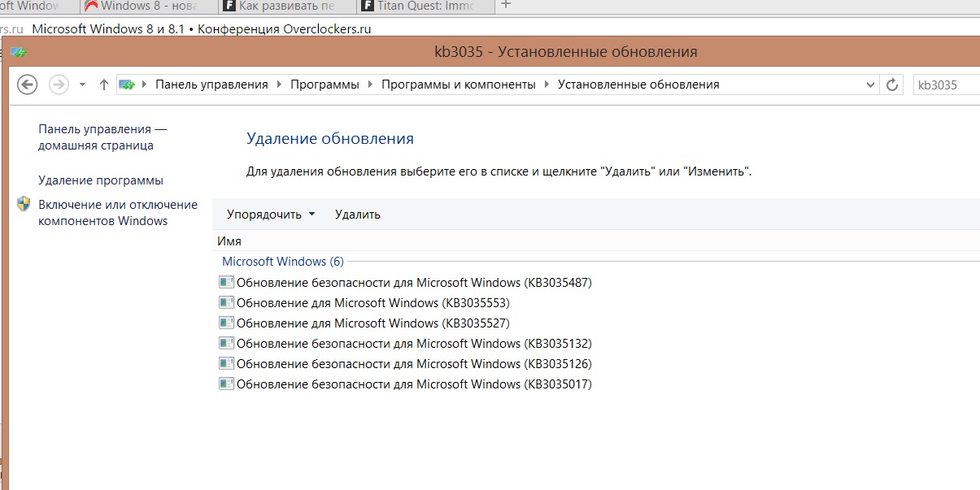Select update KB3035132 row

[x=405, y=344]
